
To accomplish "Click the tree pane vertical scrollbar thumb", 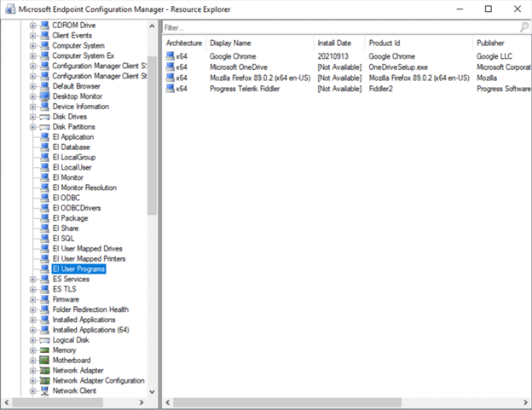I will [152, 136].
